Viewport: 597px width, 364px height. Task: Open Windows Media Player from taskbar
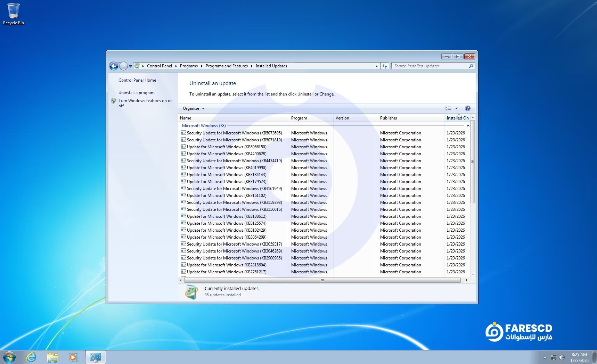tap(73, 357)
